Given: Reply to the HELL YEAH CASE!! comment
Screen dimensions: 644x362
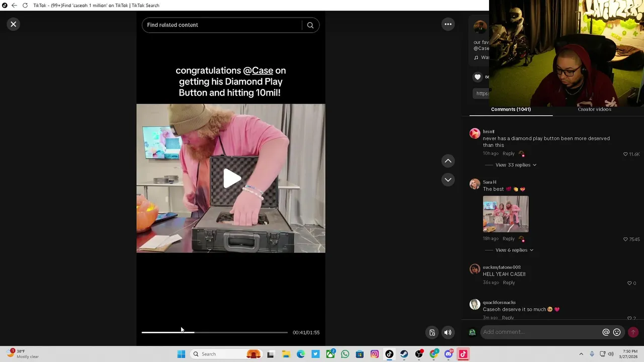Looking at the screenshot, I should (x=509, y=283).
